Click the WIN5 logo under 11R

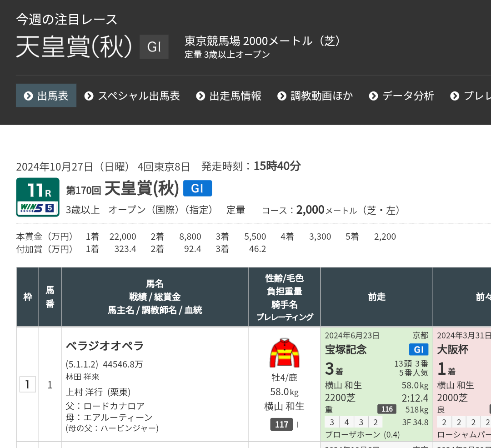[37, 208]
